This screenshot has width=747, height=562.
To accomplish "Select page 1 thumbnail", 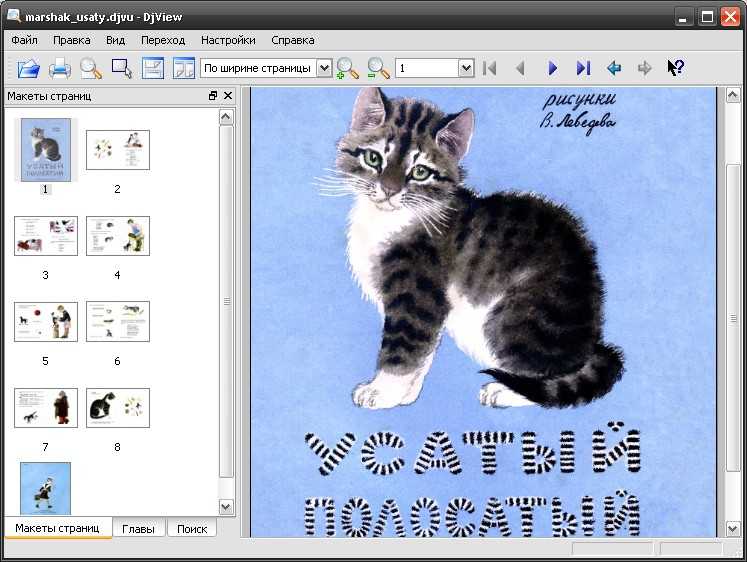I will (x=46, y=150).
